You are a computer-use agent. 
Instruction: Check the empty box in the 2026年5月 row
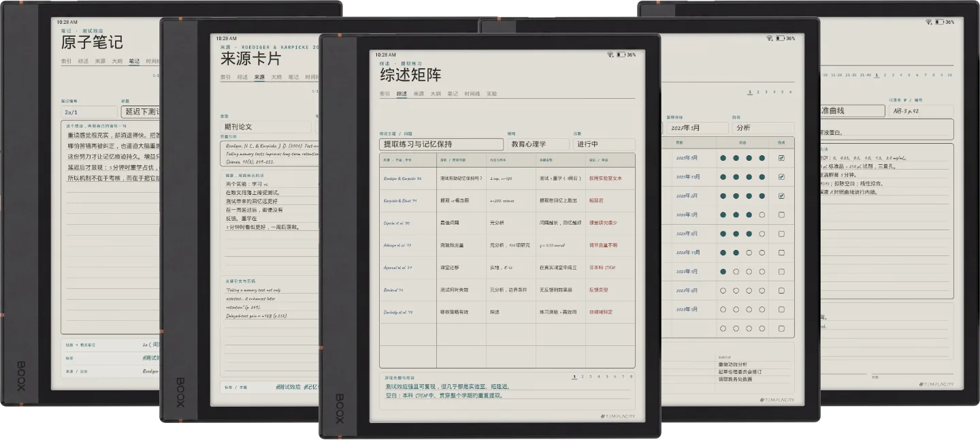pyautogui.click(x=781, y=215)
